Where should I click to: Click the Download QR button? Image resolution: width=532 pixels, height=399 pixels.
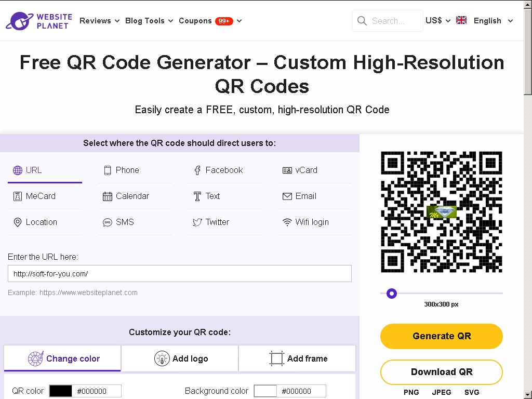442,372
